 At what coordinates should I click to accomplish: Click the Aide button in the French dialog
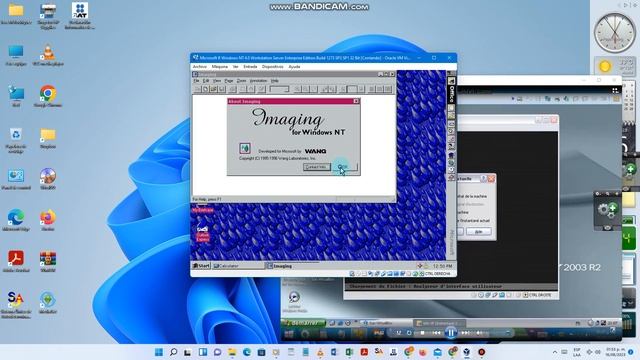coord(478,231)
